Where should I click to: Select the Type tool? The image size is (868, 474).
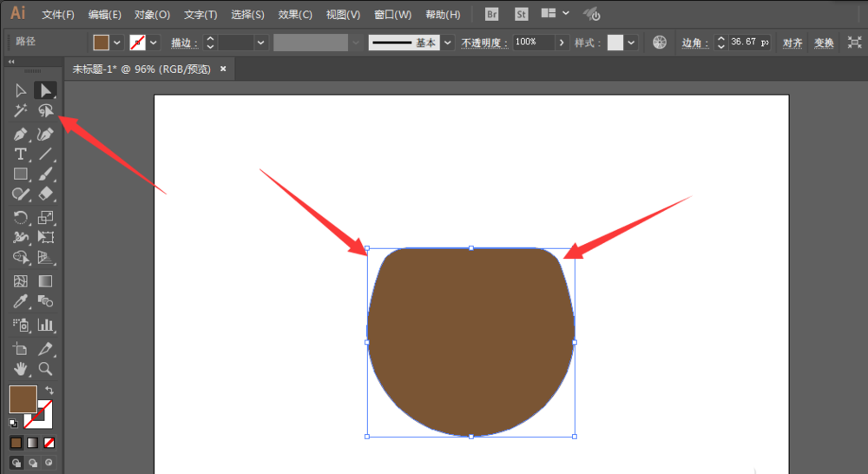point(21,154)
